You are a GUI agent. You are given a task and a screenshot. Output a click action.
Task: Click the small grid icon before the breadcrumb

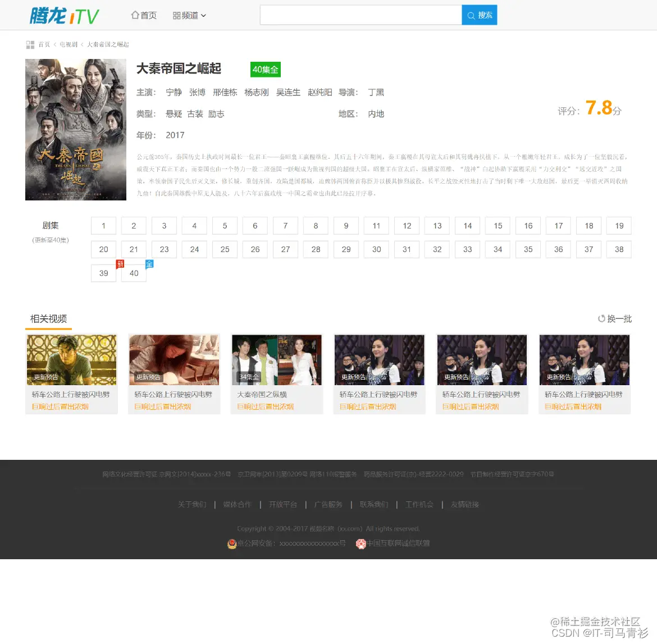30,44
